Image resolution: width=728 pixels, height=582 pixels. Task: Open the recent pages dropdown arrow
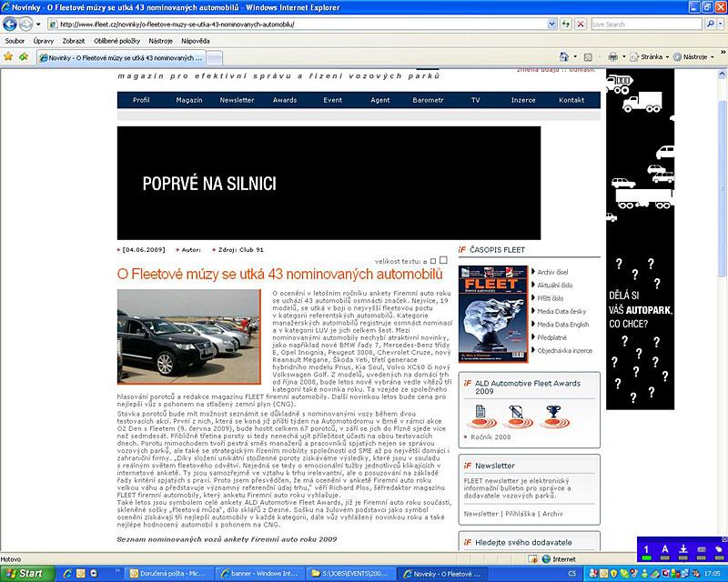click(x=38, y=24)
